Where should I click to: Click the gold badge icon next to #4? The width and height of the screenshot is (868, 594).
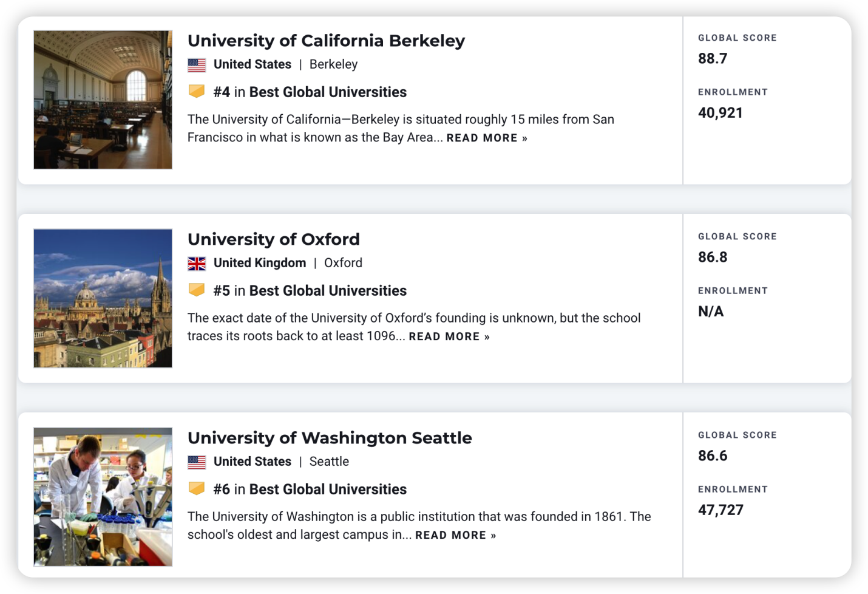(x=197, y=91)
